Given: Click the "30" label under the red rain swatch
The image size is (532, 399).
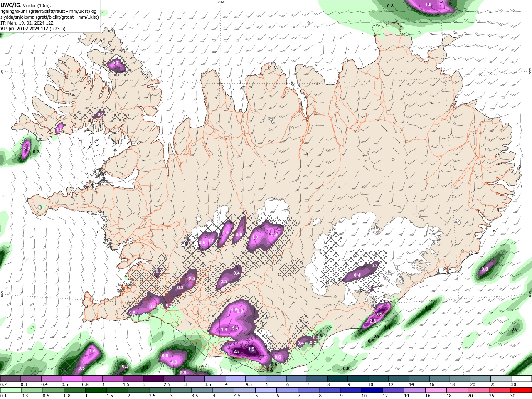Looking at the screenshot, I should [513, 396].
